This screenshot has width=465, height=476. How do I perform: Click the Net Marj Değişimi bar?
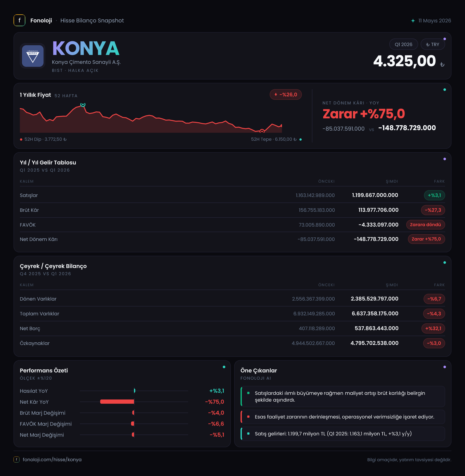[133, 435]
